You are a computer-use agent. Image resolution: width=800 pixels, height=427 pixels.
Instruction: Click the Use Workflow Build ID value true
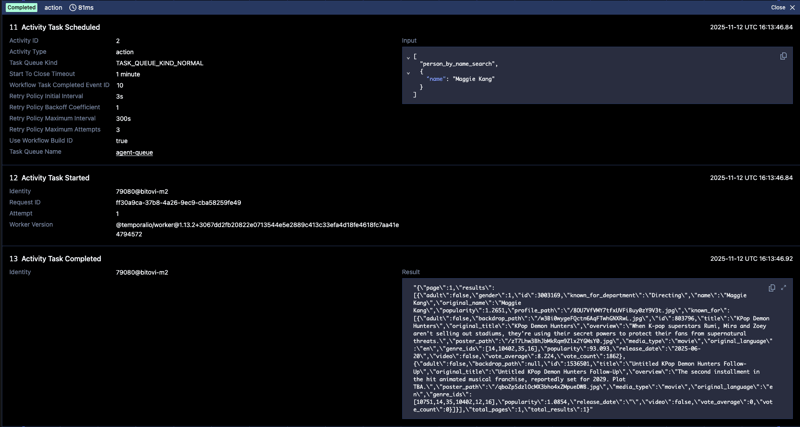[121, 141]
